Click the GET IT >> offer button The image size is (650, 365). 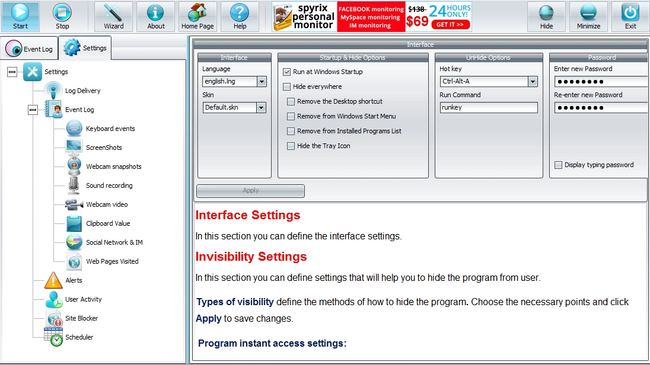coord(451,24)
